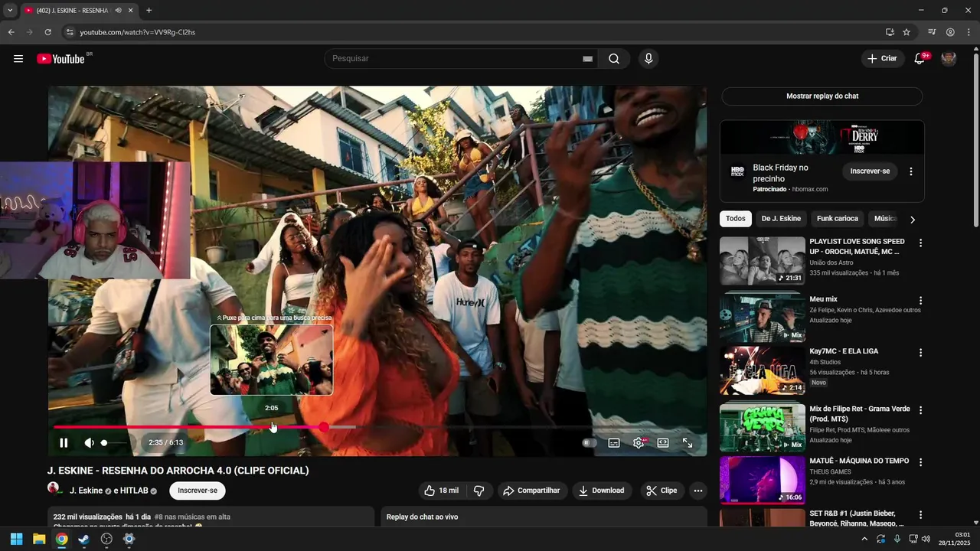
Task: Open Windows Start menu
Action: (16, 539)
